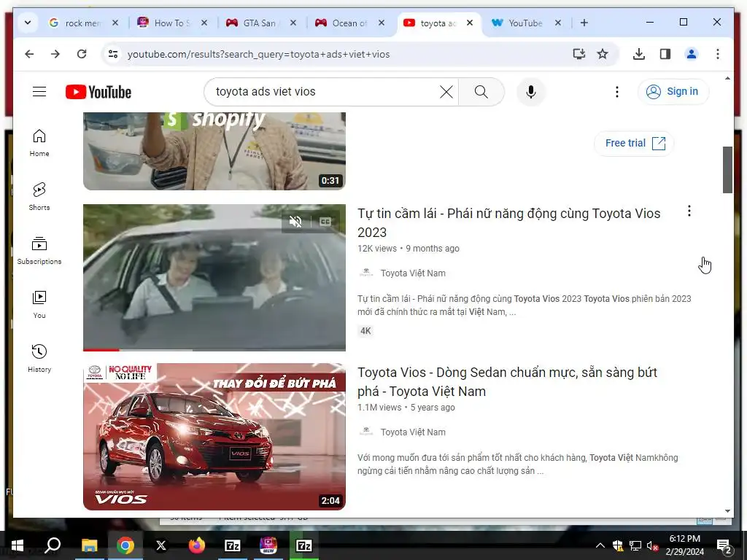
Task: Open Toyota Việt Nam channel under first video
Action: coord(413,273)
